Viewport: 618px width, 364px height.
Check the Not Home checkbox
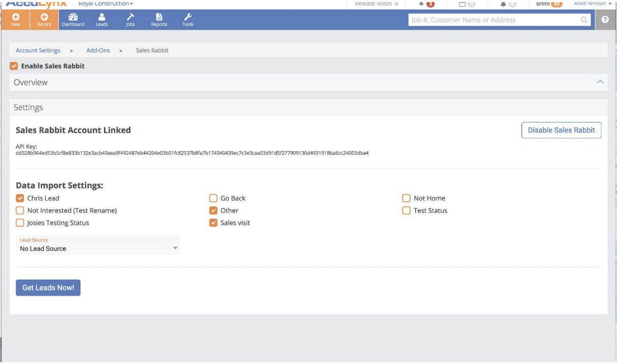(406, 198)
